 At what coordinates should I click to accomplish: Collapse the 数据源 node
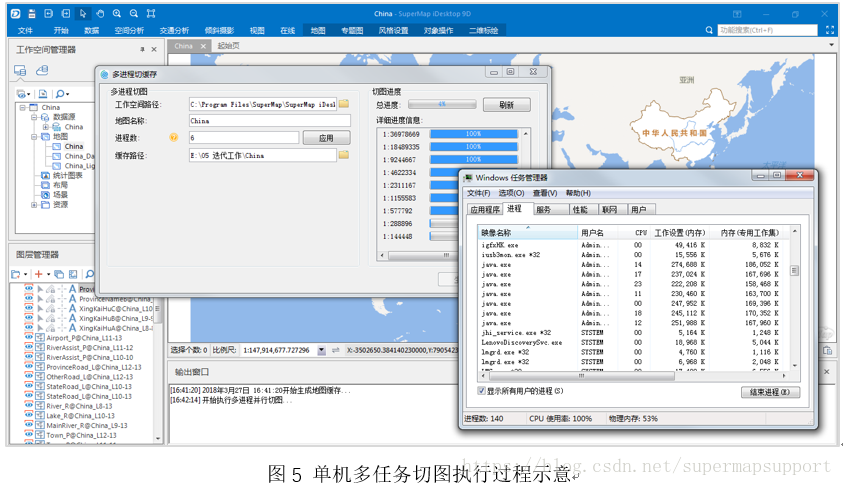[x=33, y=117]
